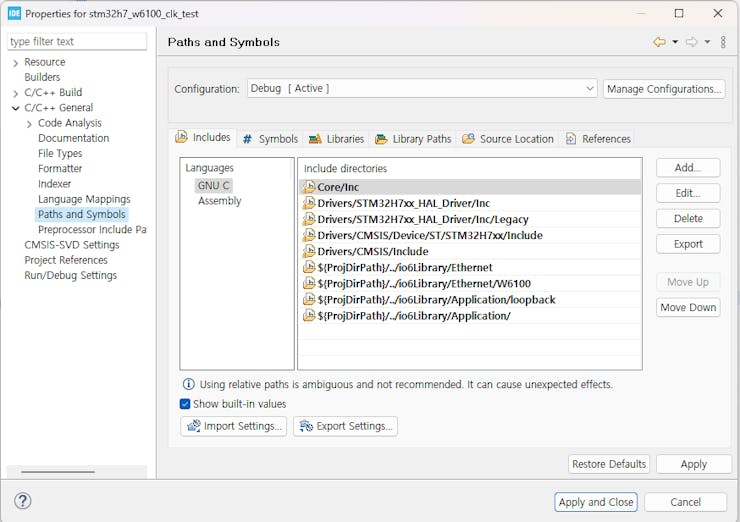Click the folder icon beside Drivers/CMSIS/Include
The width and height of the screenshot is (740, 522).
click(309, 251)
